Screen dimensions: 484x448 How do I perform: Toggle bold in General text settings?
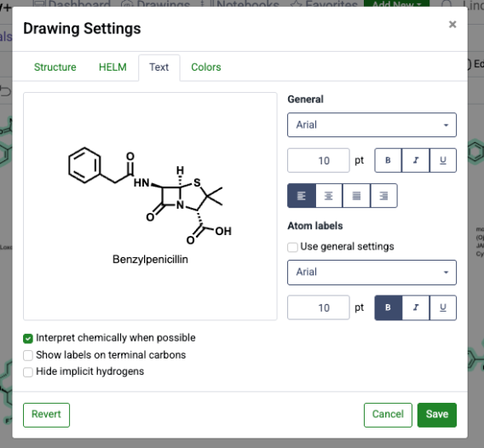click(x=388, y=160)
